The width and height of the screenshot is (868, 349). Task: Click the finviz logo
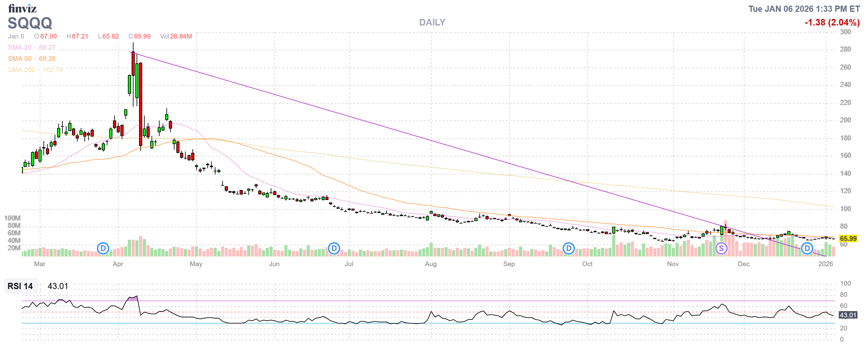point(22,8)
